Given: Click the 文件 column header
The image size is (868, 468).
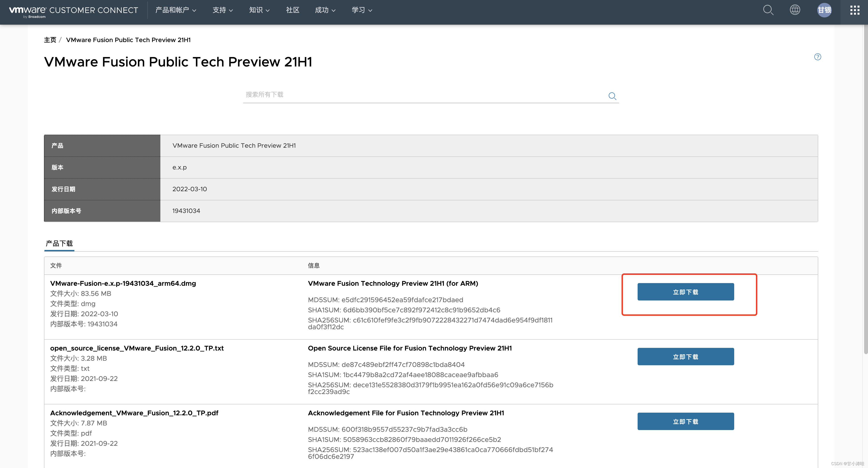Looking at the screenshot, I should tap(56, 265).
